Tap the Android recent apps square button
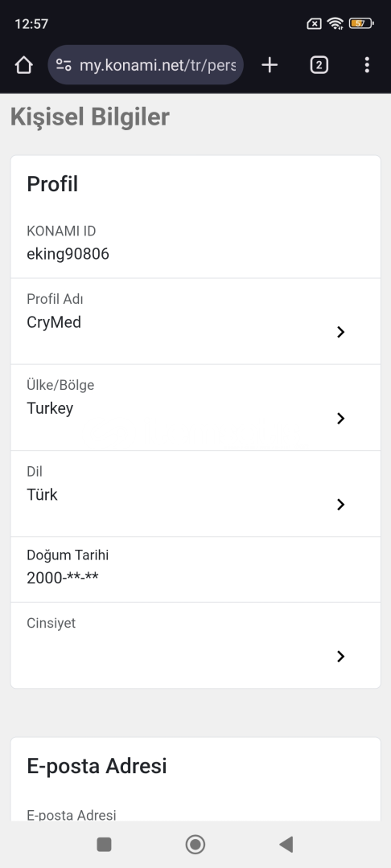This screenshot has width=391, height=868. pyautogui.click(x=104, y=844)
